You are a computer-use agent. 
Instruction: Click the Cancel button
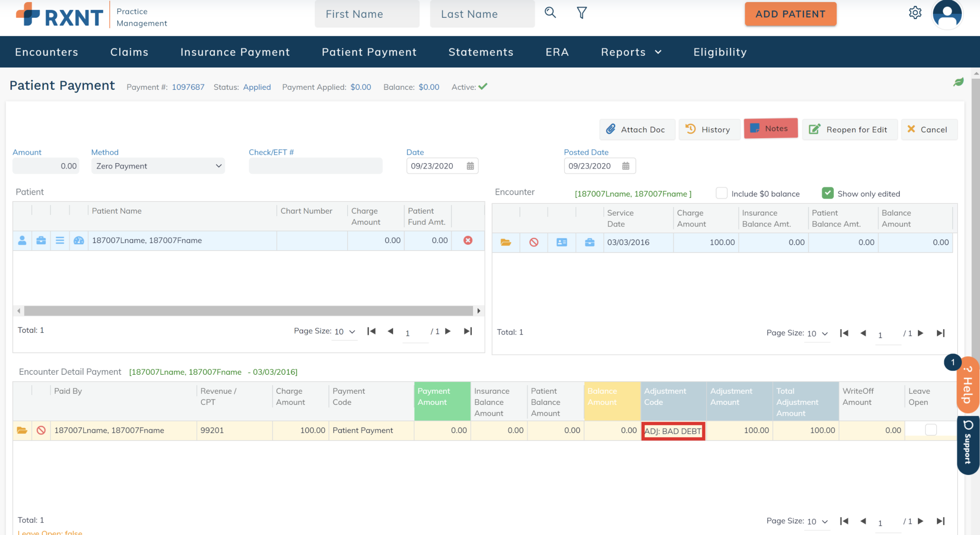pos(929,130)
